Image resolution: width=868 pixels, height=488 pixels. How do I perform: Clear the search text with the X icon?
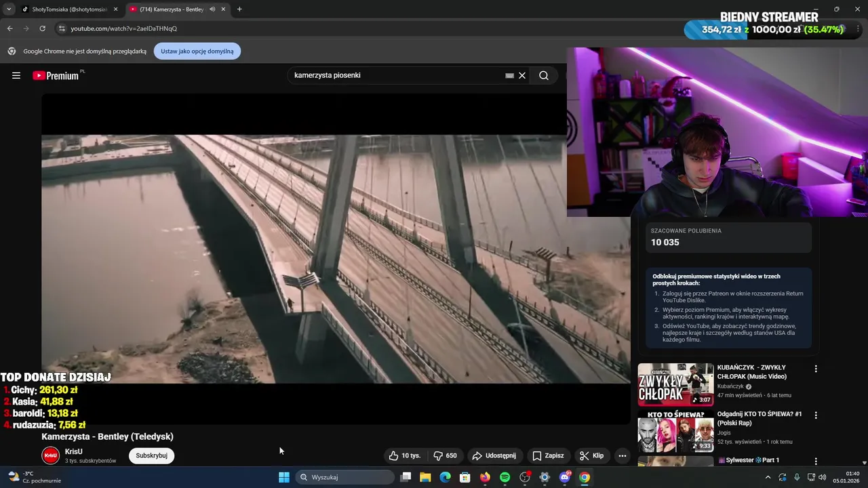point(522,75)
